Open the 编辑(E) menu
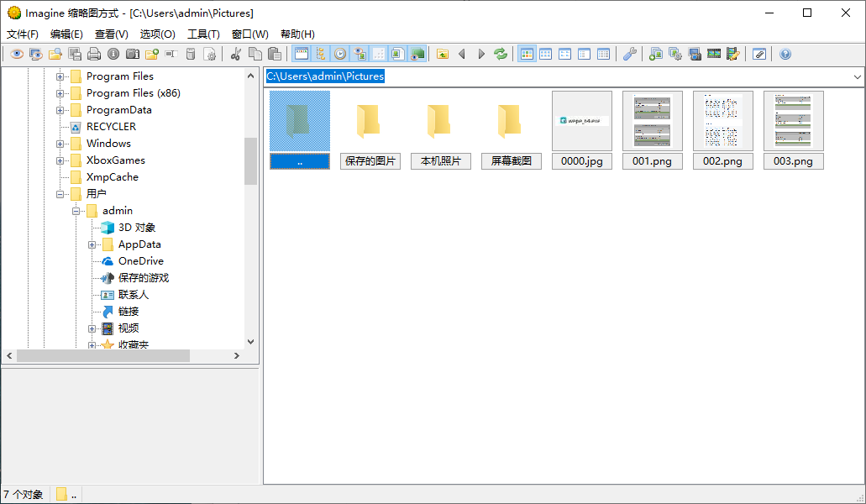 click(x=66, y=34)
